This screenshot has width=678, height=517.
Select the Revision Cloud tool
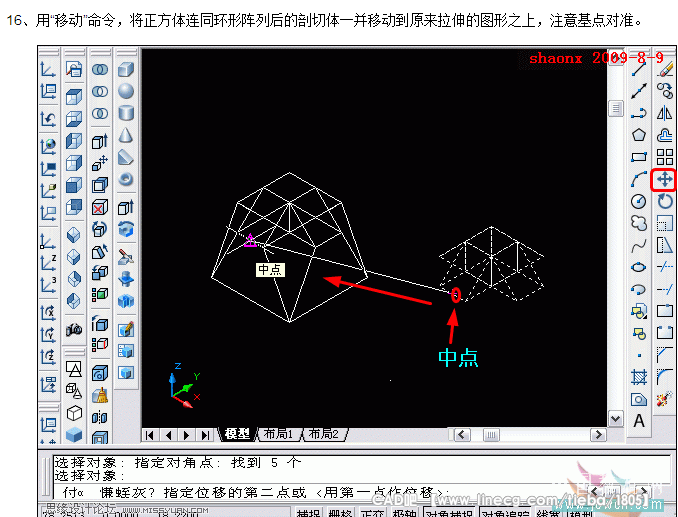coord(639,223)
